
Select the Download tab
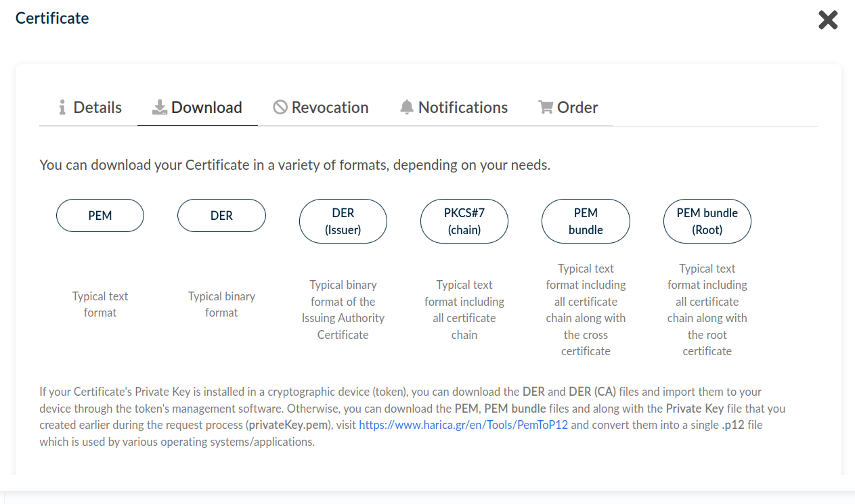tap(207, 107)
